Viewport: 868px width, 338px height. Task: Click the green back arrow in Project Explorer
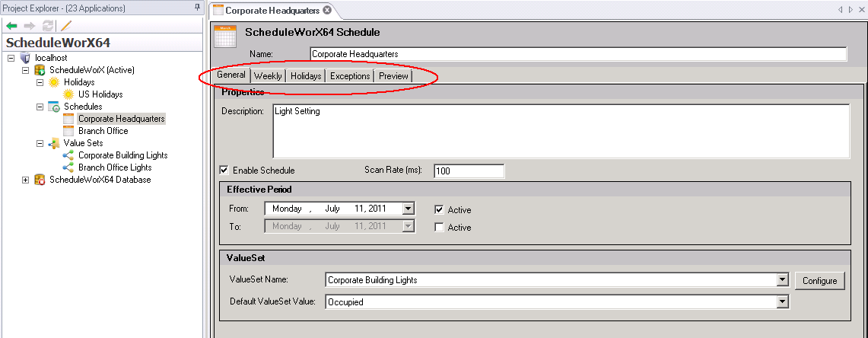point(11,25)
